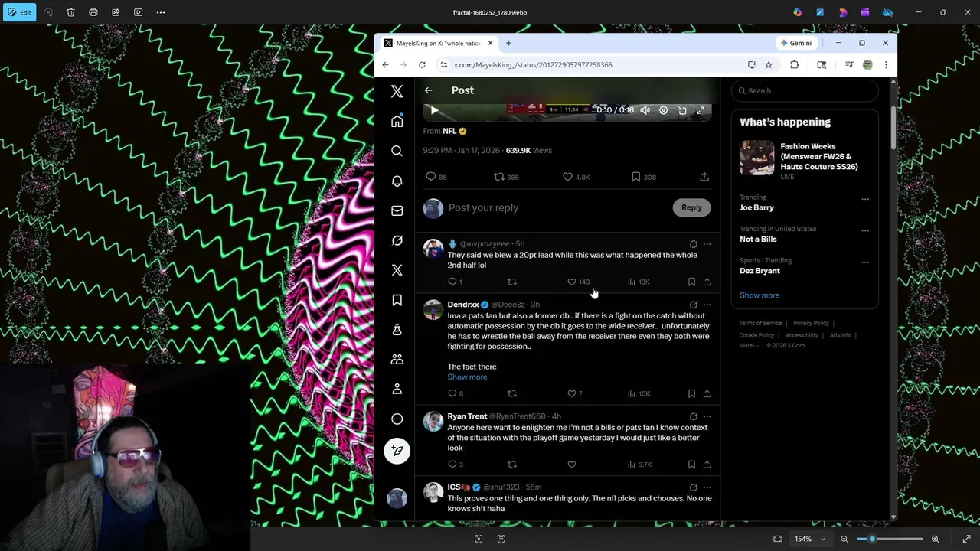980x551 pixels.
Task: Open Clipchamp purple icon in Photos title bar
Action: click(865, 12)
